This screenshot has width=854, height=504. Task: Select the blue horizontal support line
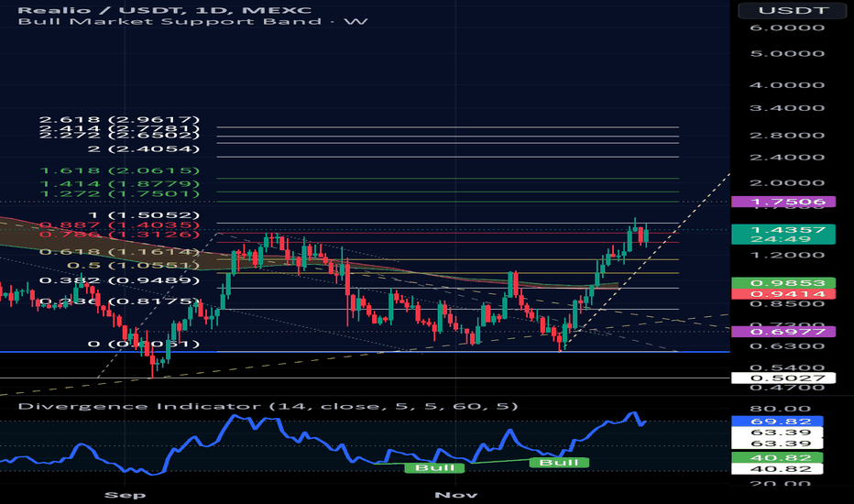(365, 352)
